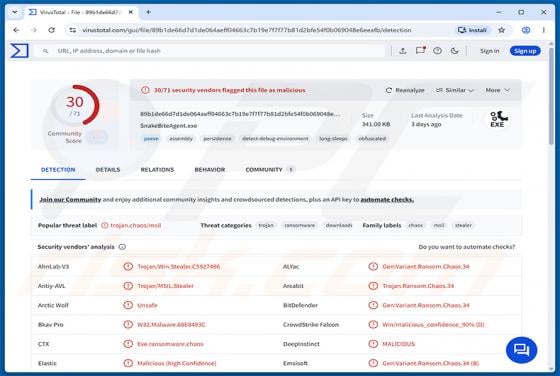Image resolution: width=560 pixels, height=376 pixels.
Task: Click the warning icon in the DeepInstinct row
Action: [x=373, y=344]
